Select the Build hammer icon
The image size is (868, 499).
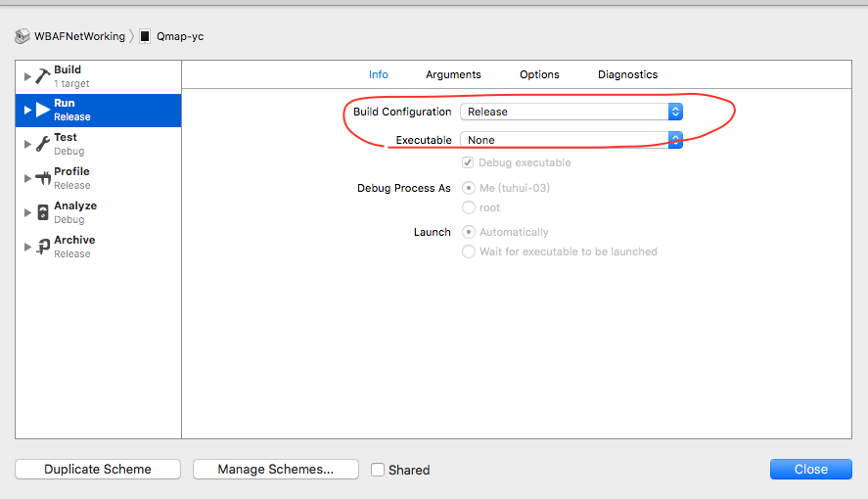43,75
